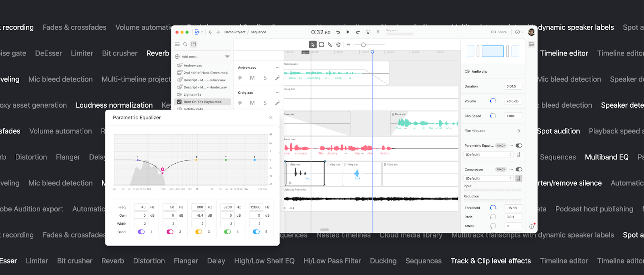
Task: Solo the Andrew.aac track
Action: tap(265, 78)
